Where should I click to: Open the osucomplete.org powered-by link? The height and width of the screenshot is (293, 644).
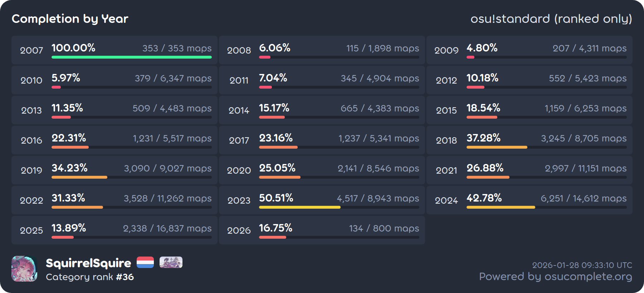click(555, 277)
